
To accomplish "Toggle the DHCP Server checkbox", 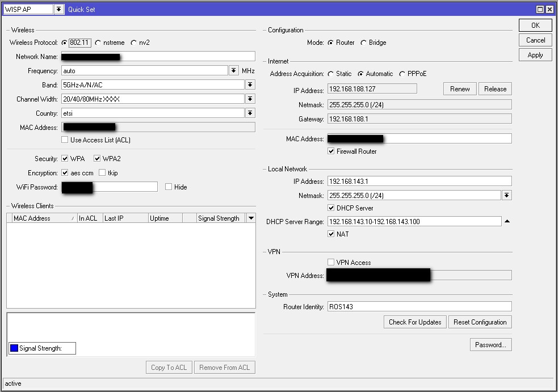I will click(x=331, y=208).
